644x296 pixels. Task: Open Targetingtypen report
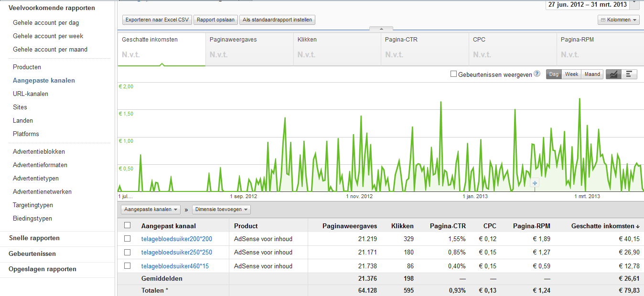(33, 205)
